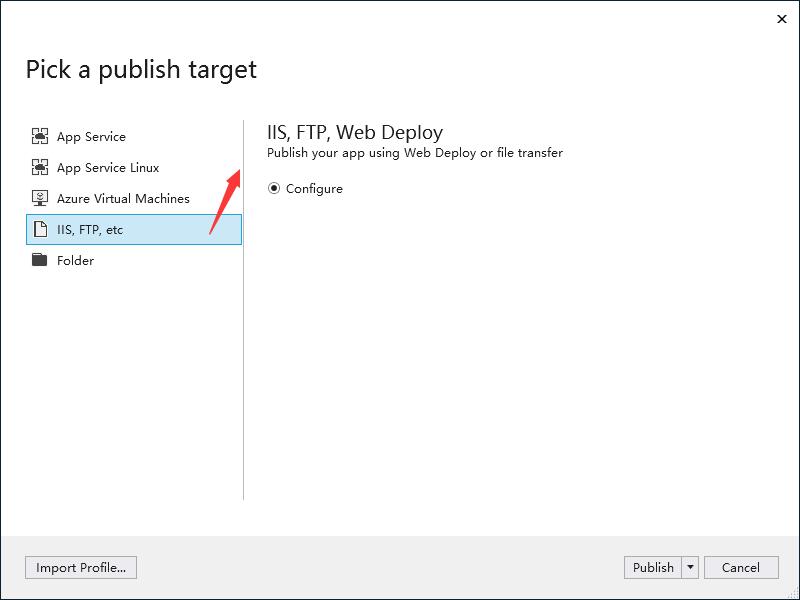Click the "IIS, FTP, Web Deploy" heading
Screen dimensions: 800x600
(x=354, y=132)
